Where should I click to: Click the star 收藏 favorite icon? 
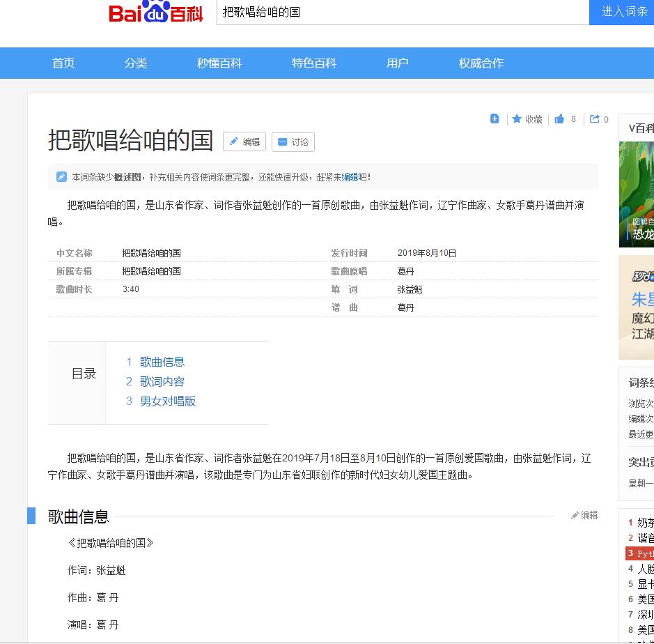(517, 119)
